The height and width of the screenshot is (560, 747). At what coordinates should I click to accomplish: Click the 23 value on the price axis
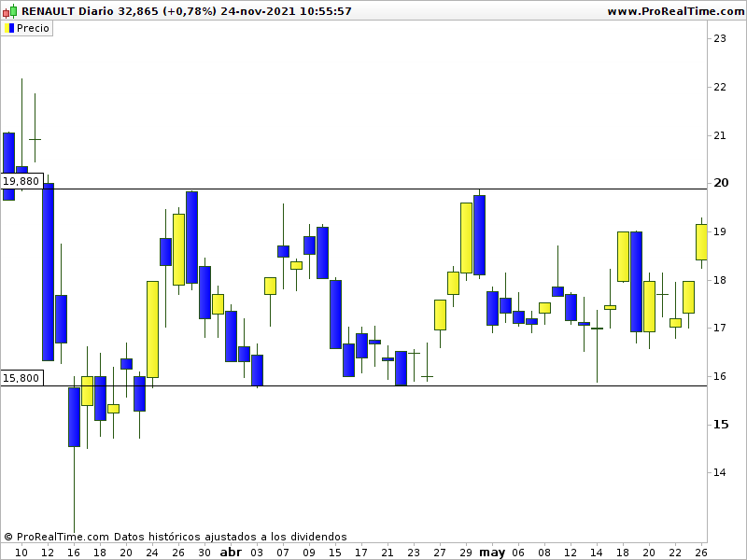pos(720,38)
